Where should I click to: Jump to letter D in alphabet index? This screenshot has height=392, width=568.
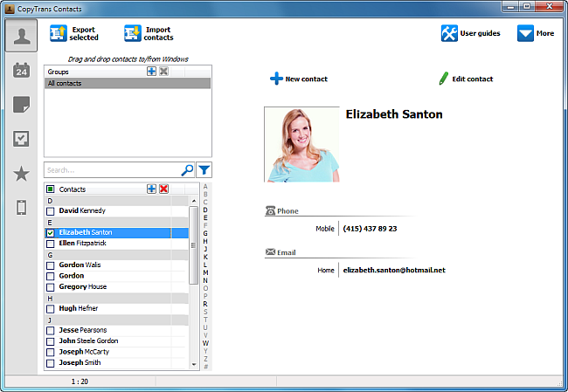205,210
